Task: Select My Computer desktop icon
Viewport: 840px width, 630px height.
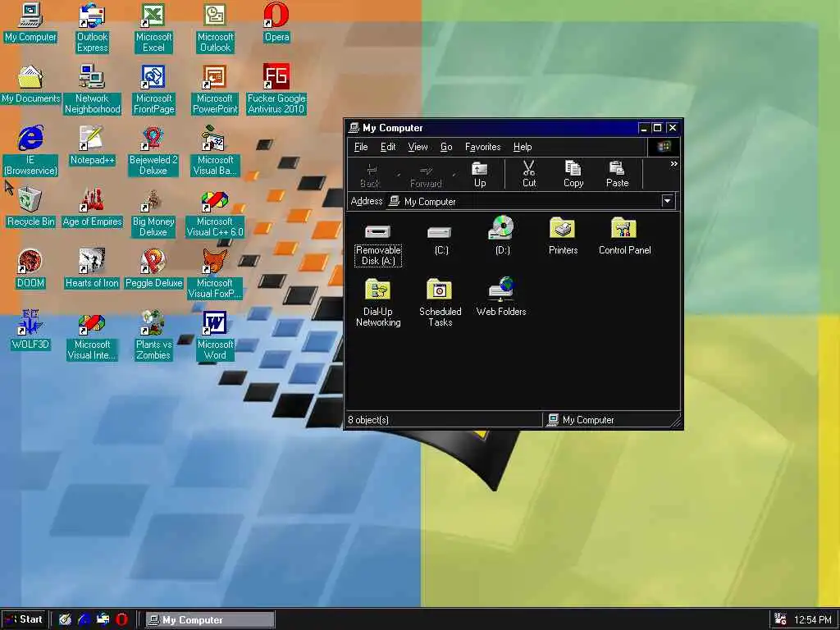Action: pyautogui.click(x=30, y=23)
